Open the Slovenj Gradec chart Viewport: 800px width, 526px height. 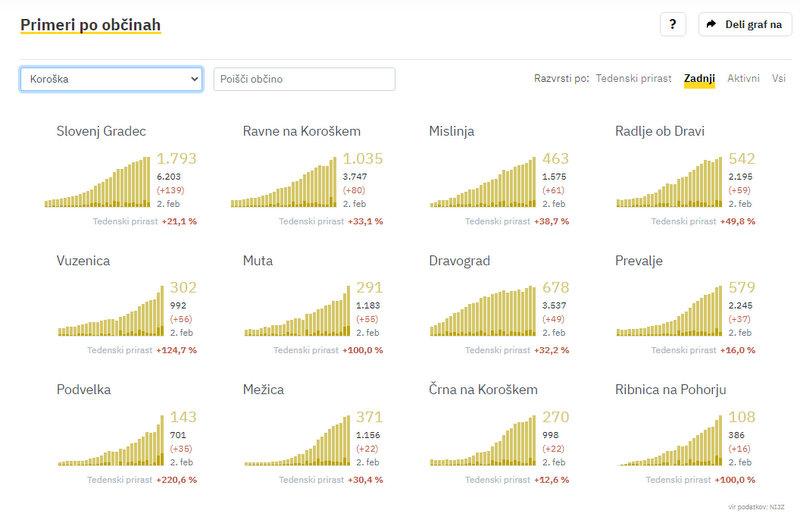tap(97, 182)
